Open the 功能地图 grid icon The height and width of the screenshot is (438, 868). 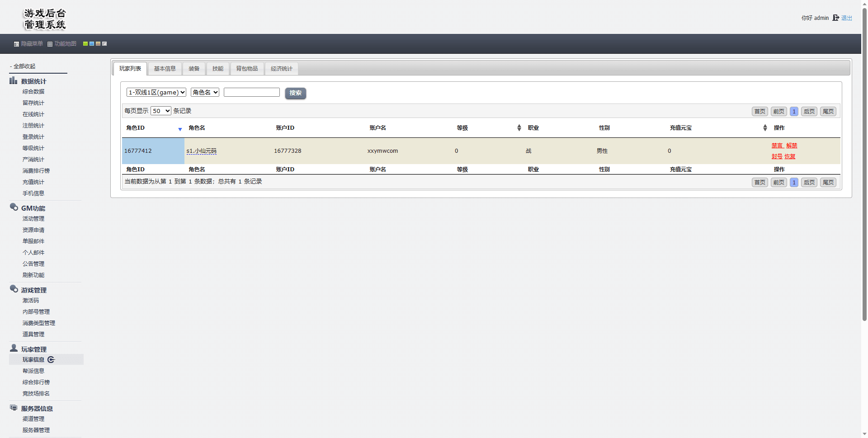50,44
